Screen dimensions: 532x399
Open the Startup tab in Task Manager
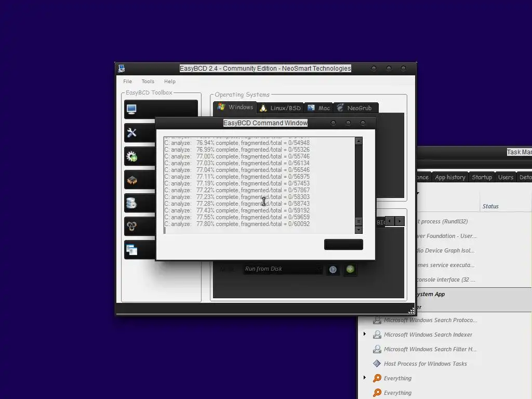click(482, 178)
